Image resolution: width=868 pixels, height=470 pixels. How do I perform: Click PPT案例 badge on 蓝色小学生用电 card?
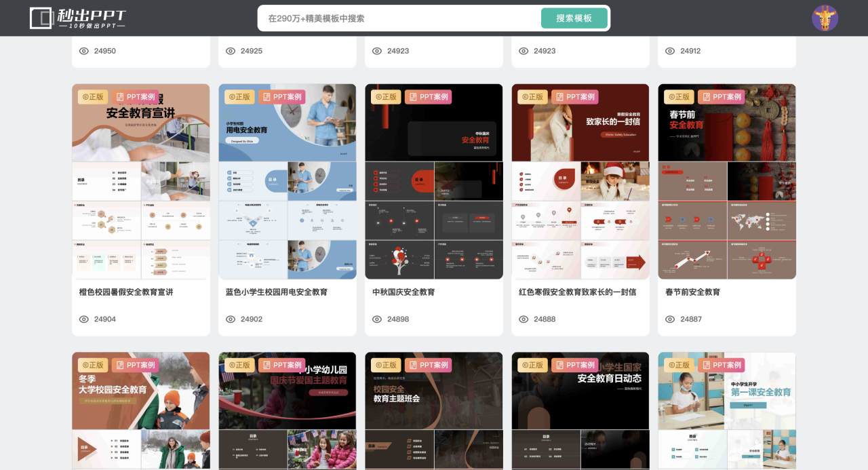pyautogui.click(x=282, y=97)
